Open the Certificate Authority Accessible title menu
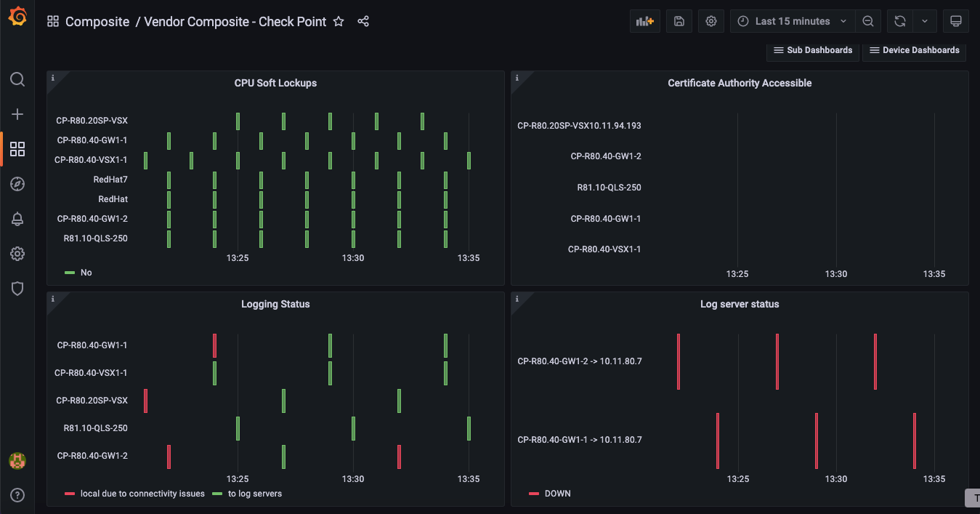The width and height of the screenshot is (980, 514). tap(740, 83)
